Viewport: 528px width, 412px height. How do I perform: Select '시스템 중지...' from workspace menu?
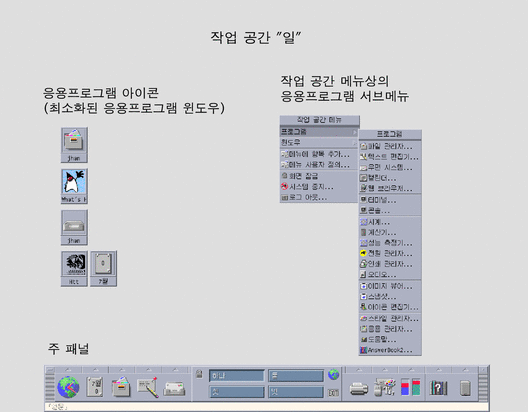[319, 187]
